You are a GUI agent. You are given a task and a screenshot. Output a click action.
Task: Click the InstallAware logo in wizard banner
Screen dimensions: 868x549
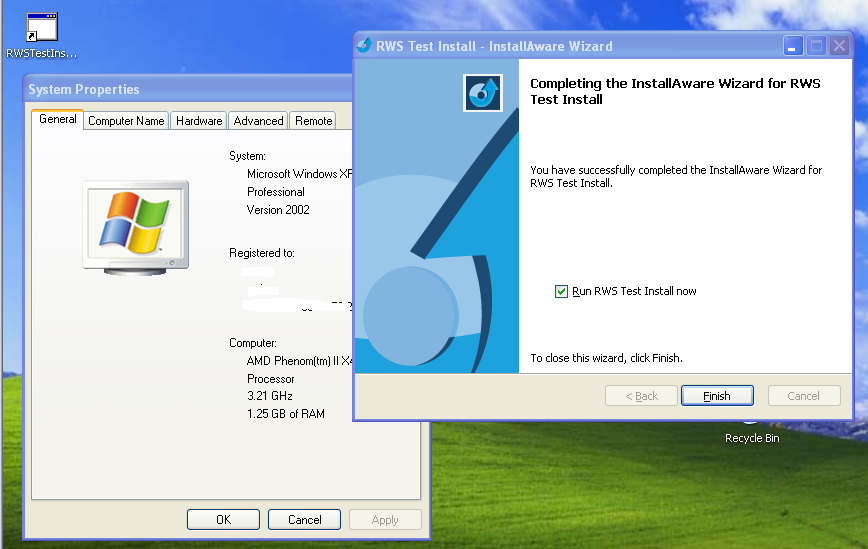[x=483, y=93]
